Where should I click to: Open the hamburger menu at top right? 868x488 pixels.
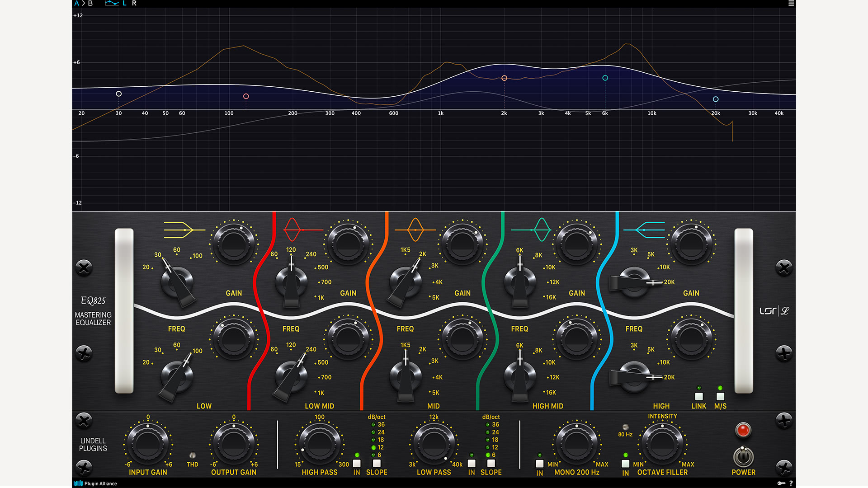791,4
